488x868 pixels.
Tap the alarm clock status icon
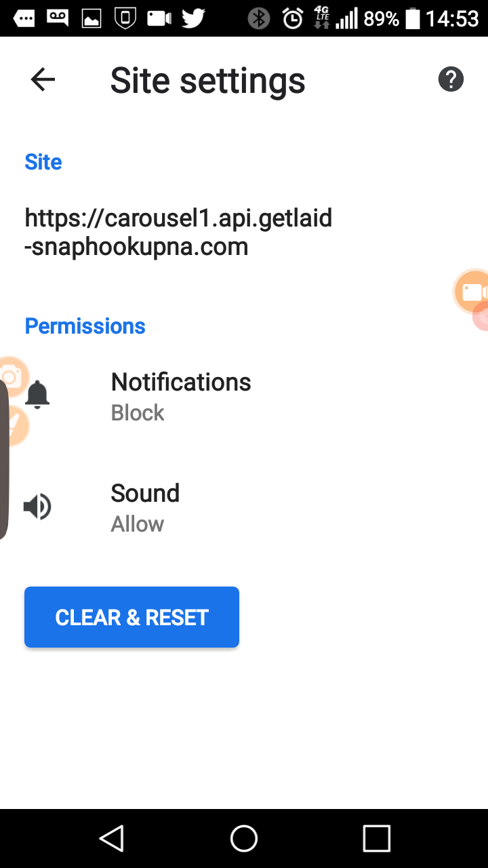point(293,18)
